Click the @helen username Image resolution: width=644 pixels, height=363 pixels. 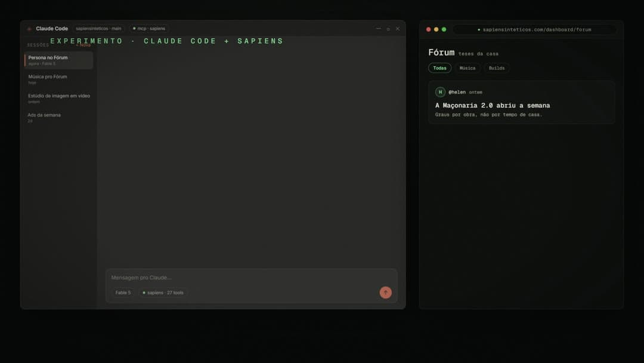click(457, 92)
